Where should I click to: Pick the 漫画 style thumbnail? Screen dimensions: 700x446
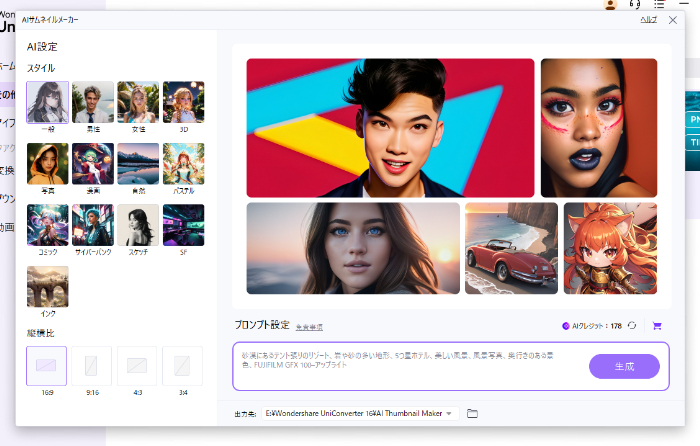93,164
